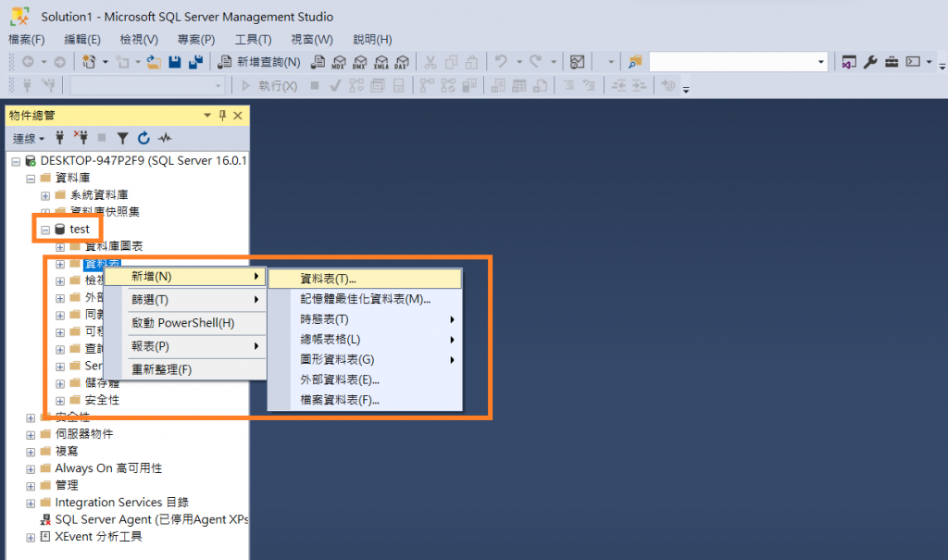The image size is (948, 560).
Task: Click the Activity Monitor chart icon
Action: tap(578, 62)
